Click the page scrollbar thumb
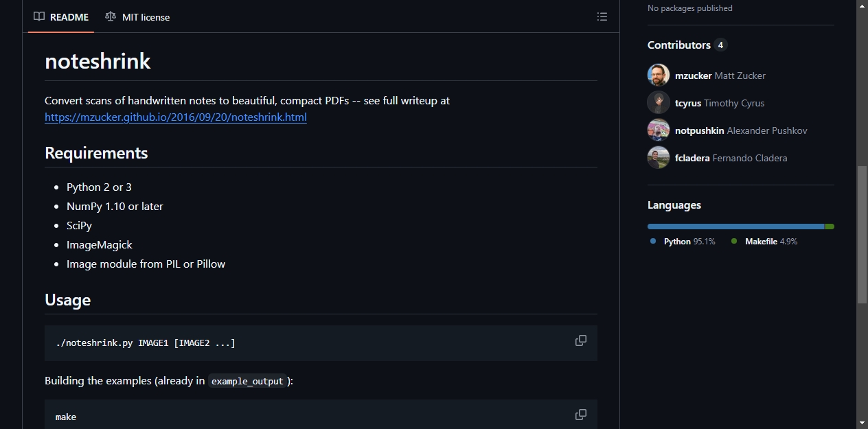The width and height of the screenshot is (868, 429). click(862, 234)
